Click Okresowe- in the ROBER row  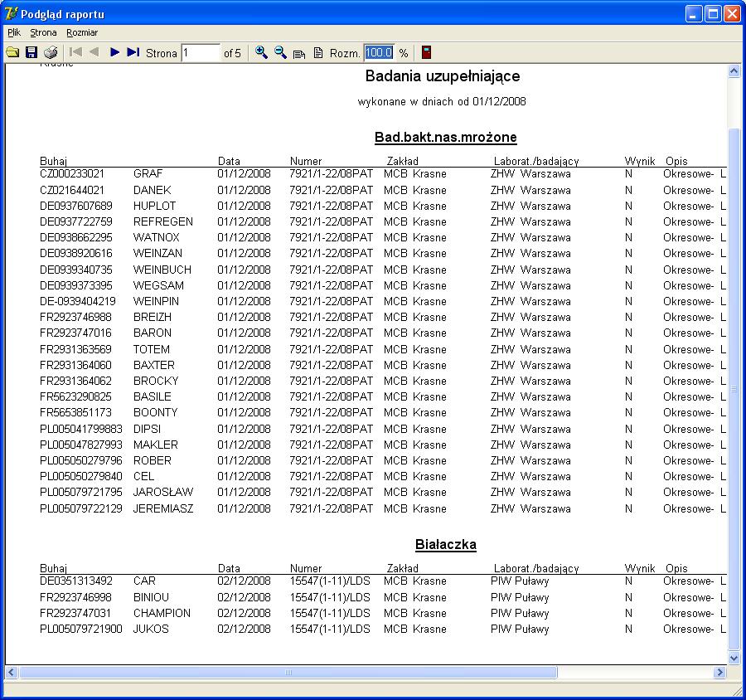pyautogui.click(x=689, y=460)
